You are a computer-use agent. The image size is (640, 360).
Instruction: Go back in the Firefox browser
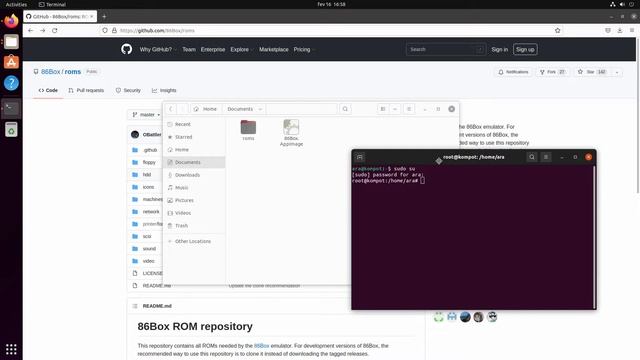[x=31, y=31]
